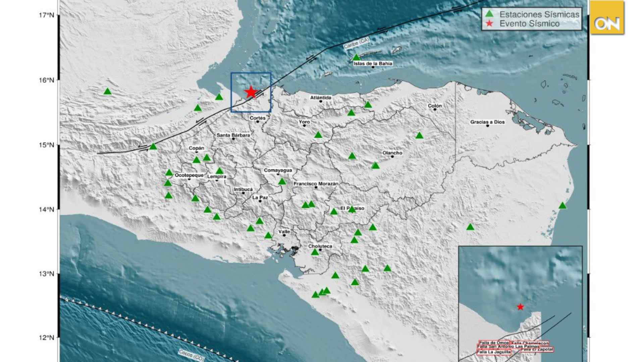Click the small red star in inset map
The image size is (644, 362).
(520, 307)
